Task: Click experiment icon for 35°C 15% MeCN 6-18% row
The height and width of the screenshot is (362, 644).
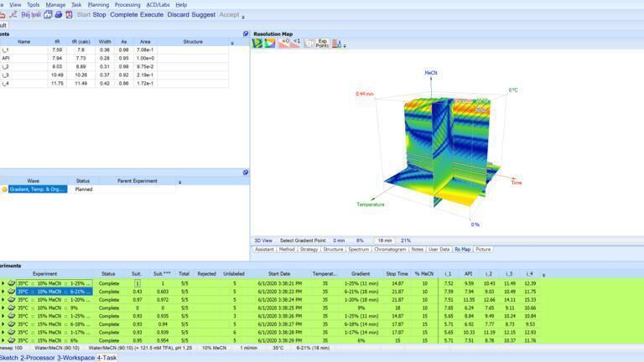Action: point(12,324)
